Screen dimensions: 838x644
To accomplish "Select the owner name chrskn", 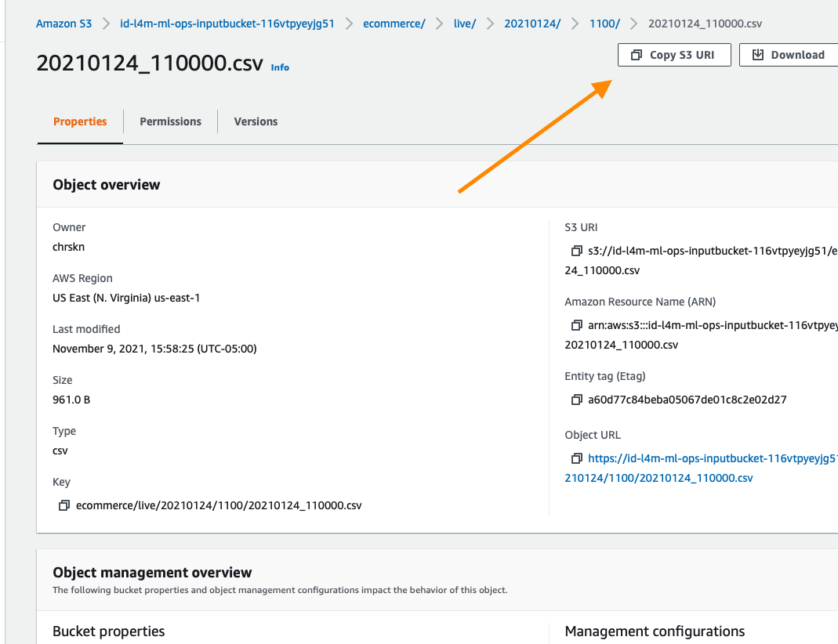I will [x=68, y=247].
